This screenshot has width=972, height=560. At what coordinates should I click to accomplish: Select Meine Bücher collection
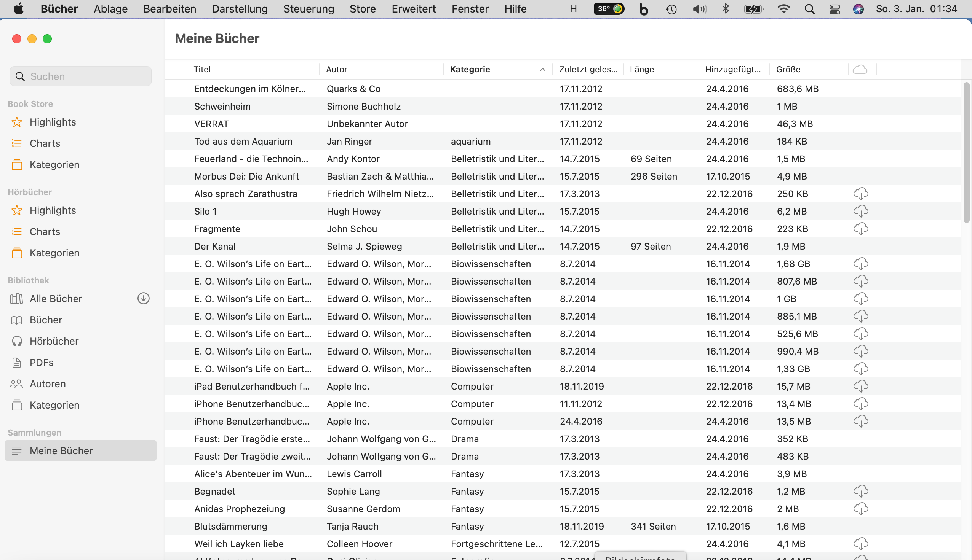pyautogui.click(x=61, y=450)
